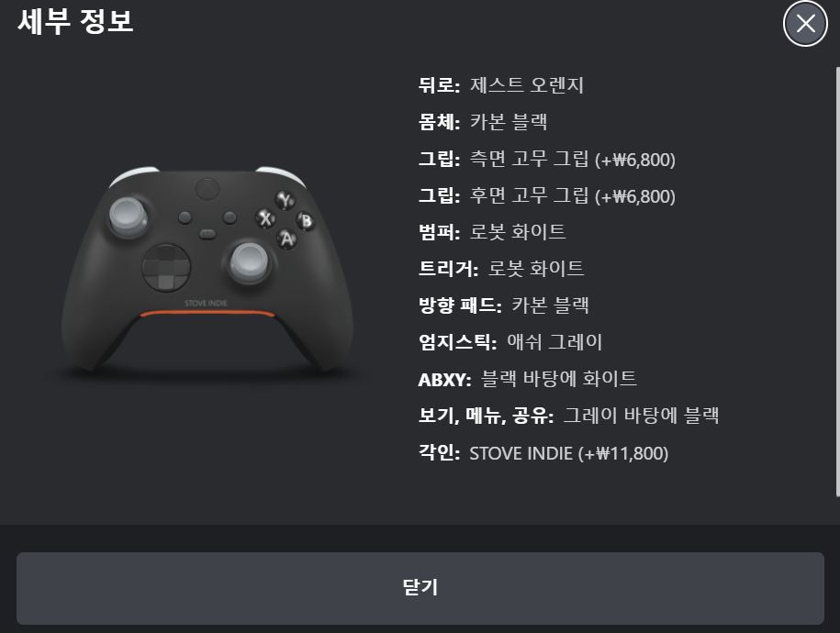This screenshot has width=840, height=633.
Task: Click the 후면 고무 그립 detail line
Action: tap(546, 196)
